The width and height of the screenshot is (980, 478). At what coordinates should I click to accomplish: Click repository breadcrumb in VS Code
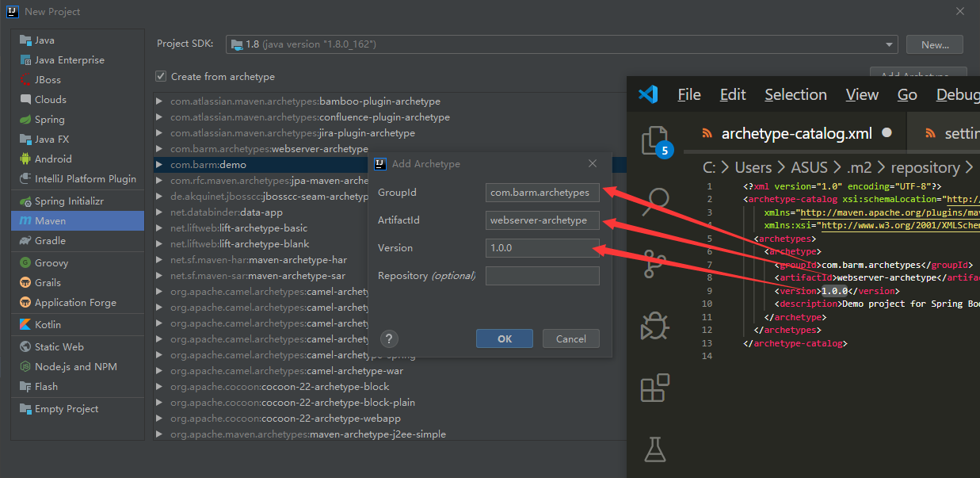point(925,167)
